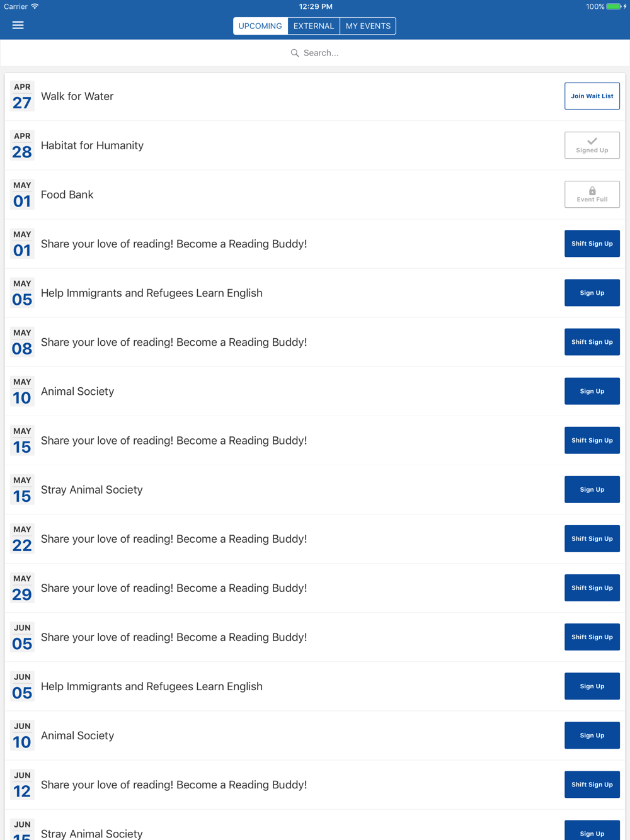Open the hamburger menu
The image size is (630, 840).
(18, 25)
